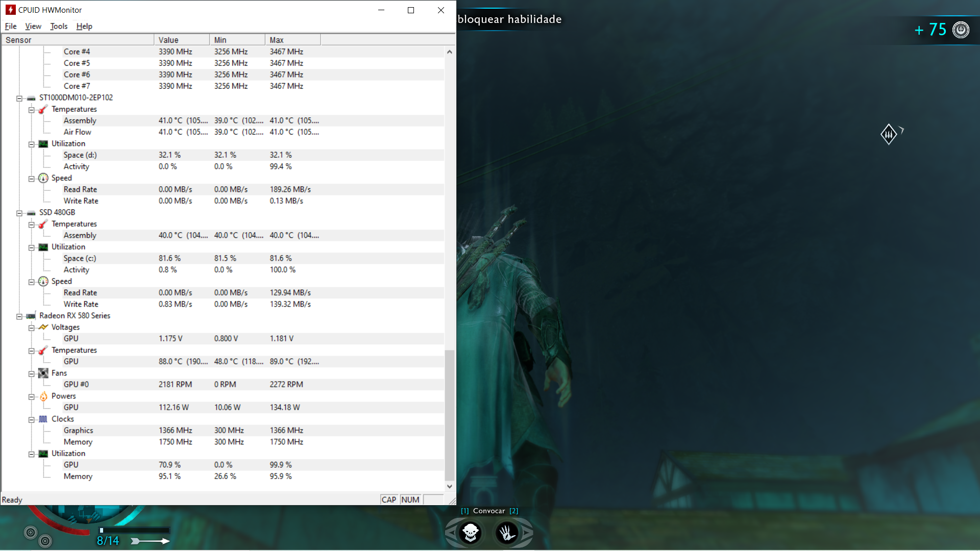Click the thermometer icon under ST1000DM010
The width and height of the screenshot is (980, 551).
[x=43, y=109]
